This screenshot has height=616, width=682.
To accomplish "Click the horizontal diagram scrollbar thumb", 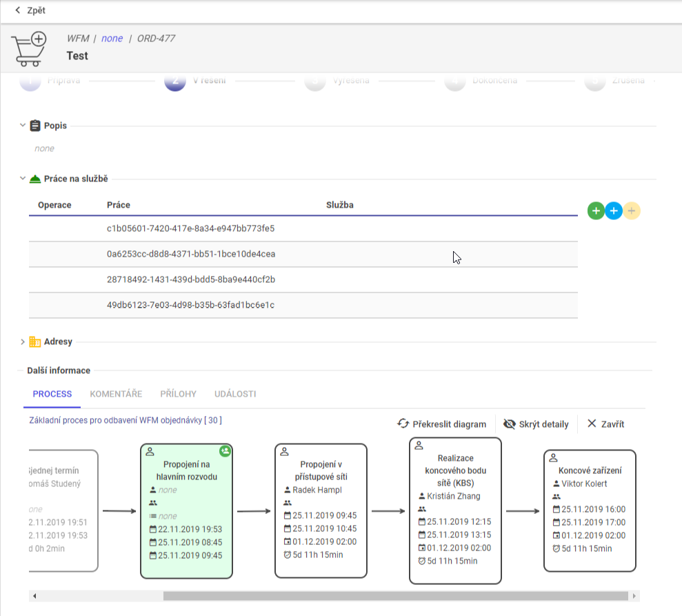I will [x=395, y=595].
